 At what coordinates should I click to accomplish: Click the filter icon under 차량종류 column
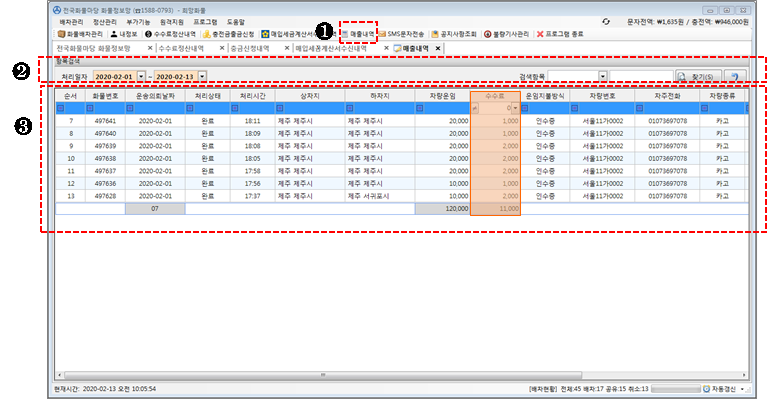click(x=704, y=108)
